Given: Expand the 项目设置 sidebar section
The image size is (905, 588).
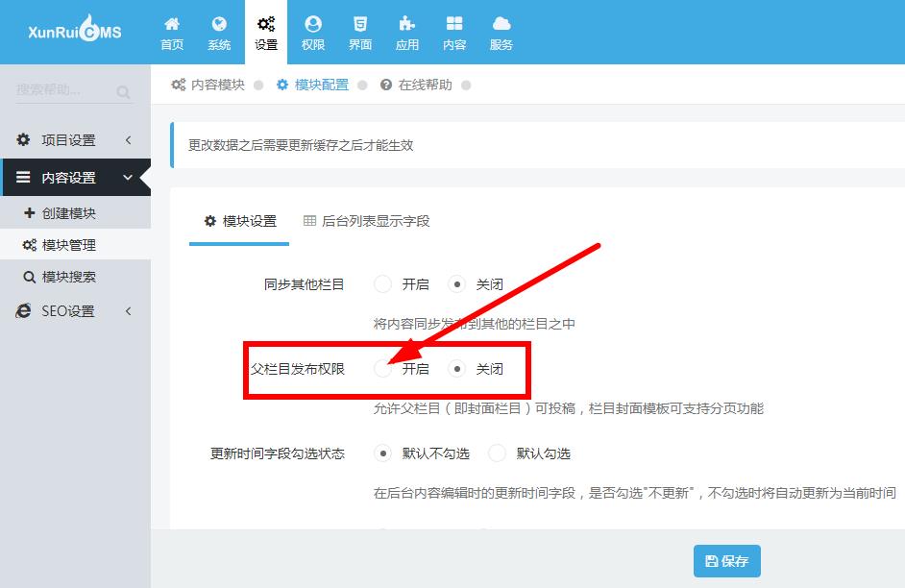Looking at the screenshot, I should 67,139.
